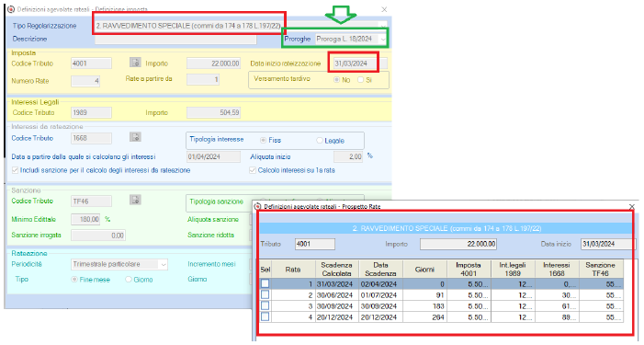This screenshot has width=644, height=345.
Task: Select Versamento tardivo No option
Action: tap(337, 80)
